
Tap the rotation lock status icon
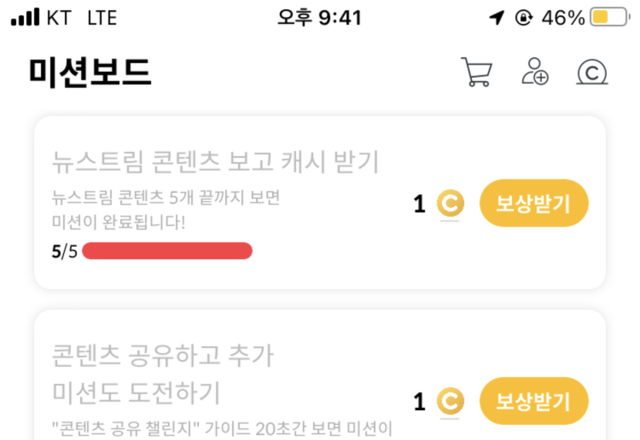522,18
